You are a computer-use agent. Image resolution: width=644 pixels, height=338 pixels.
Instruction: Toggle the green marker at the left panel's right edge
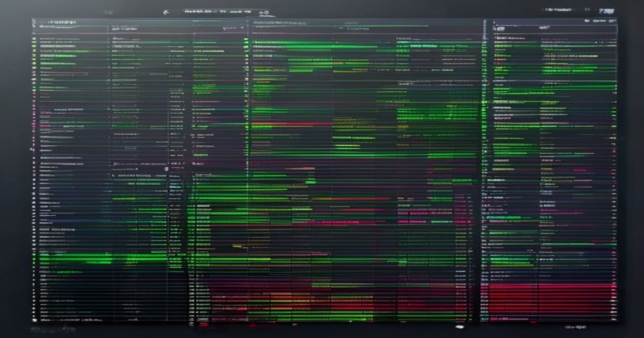(x=246, y=40)
